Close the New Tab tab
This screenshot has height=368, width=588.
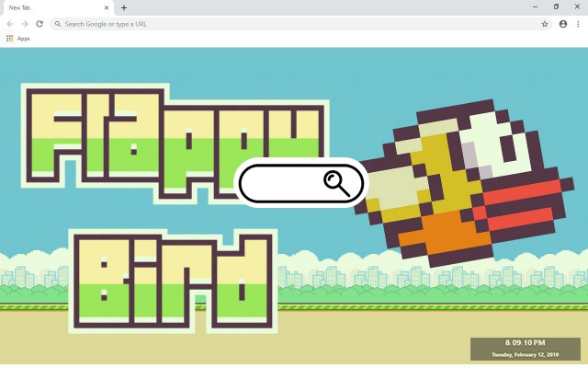point(107,7)
